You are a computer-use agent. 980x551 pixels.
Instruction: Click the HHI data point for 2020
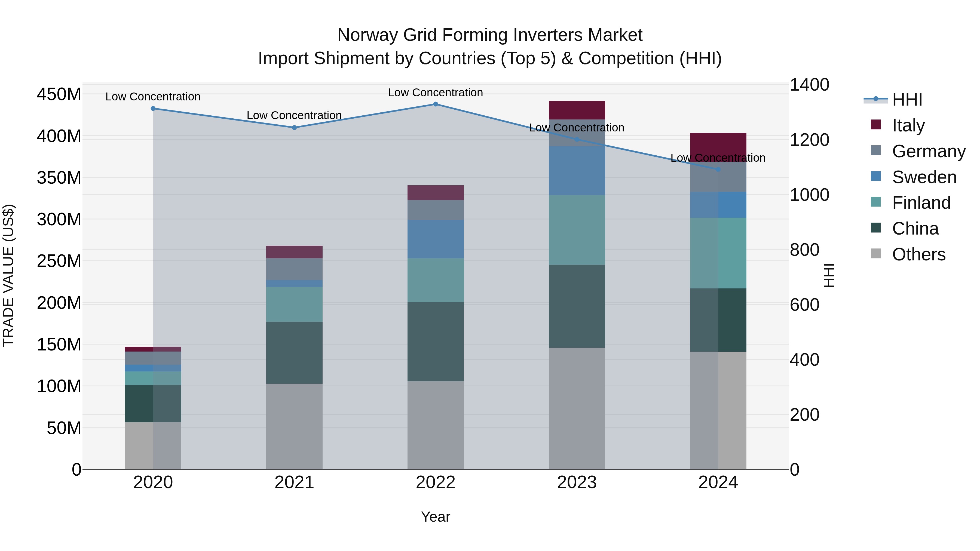(153, 108)
